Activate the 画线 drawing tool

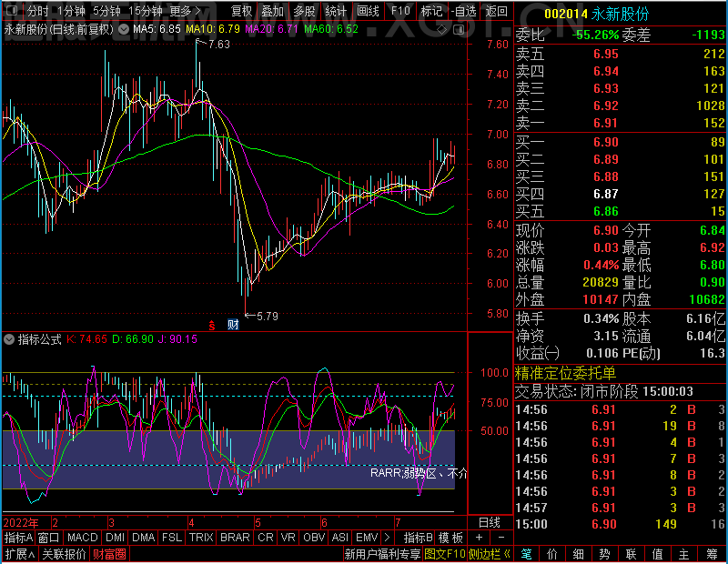click(368, 11)
